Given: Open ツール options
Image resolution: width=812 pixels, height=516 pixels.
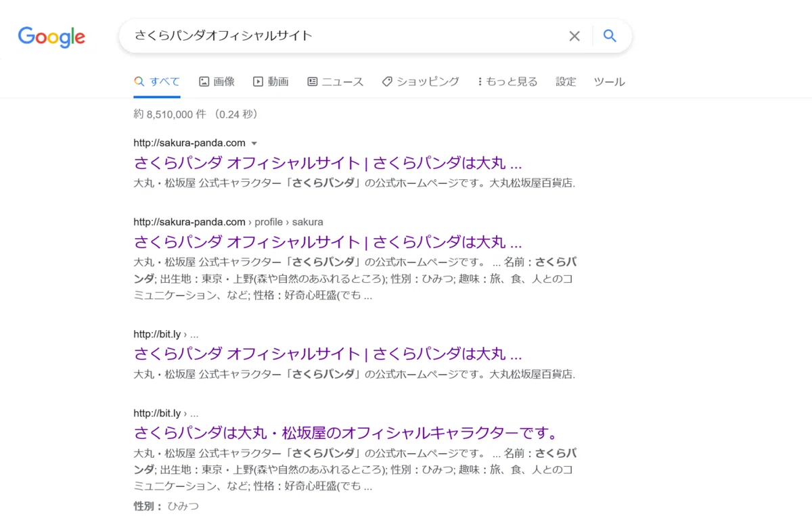Looking at the screenshot, I should (x=609, y=82).
